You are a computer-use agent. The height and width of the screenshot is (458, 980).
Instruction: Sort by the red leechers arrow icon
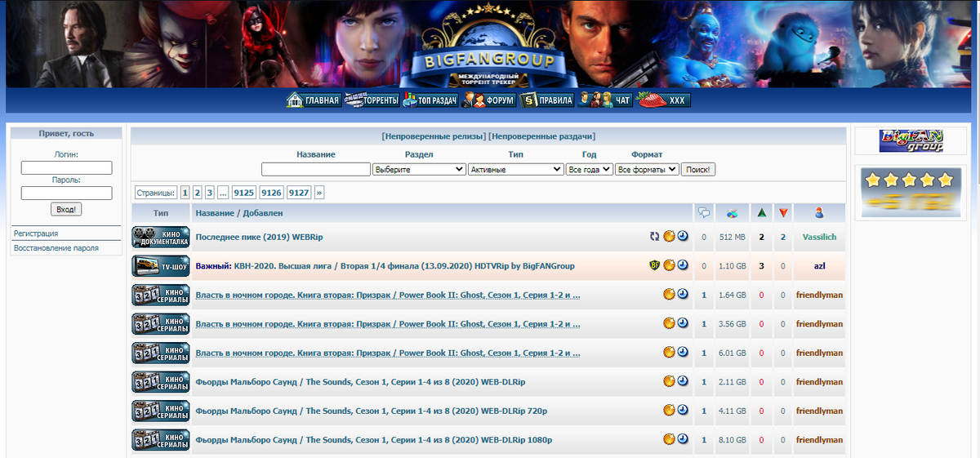click(x=783, y=213)
